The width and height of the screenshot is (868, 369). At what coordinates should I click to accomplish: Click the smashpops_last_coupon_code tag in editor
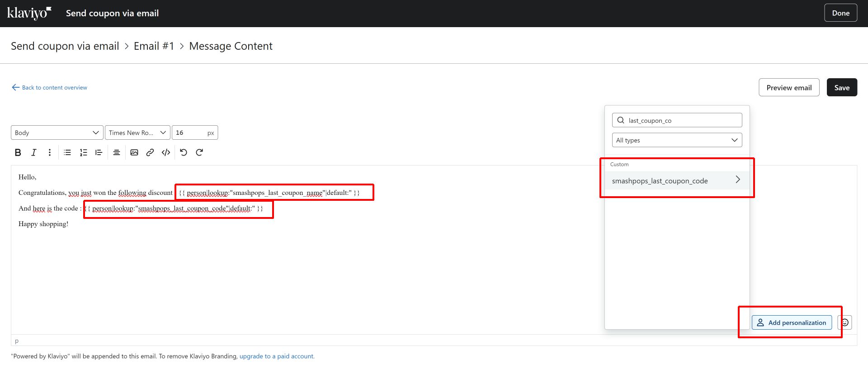[174, 208]
